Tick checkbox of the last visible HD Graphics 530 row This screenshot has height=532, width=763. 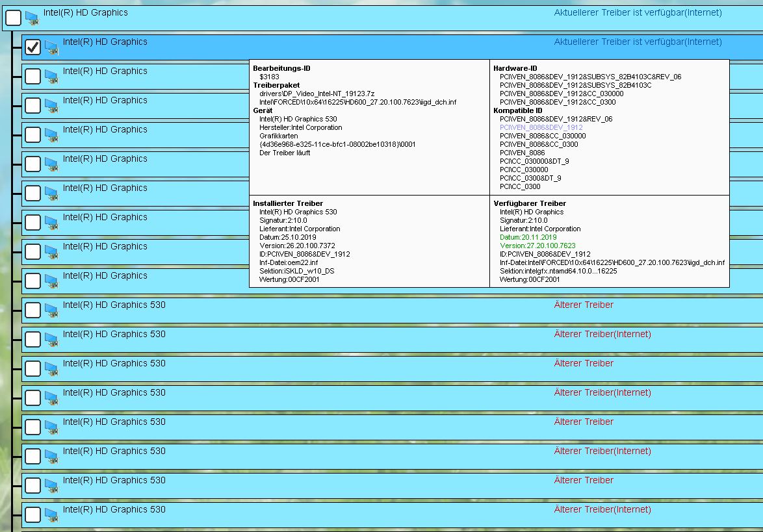click(32, 514)
